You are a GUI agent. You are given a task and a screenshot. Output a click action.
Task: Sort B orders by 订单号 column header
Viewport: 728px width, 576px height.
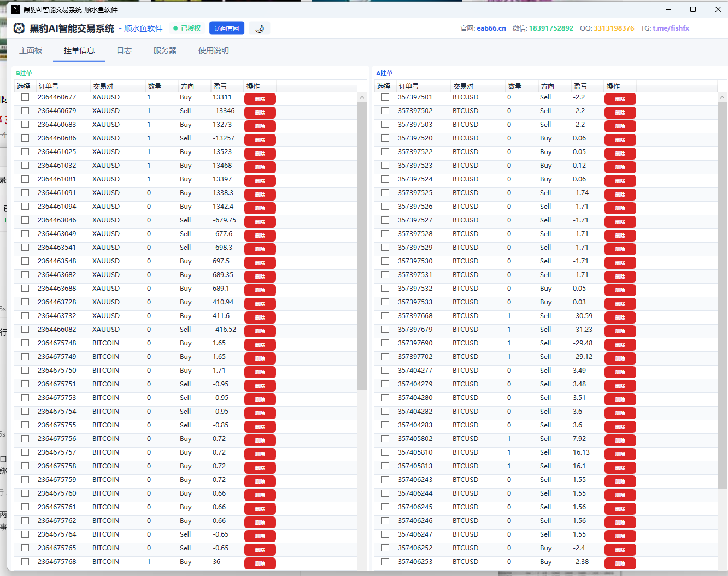coord(63,86)
